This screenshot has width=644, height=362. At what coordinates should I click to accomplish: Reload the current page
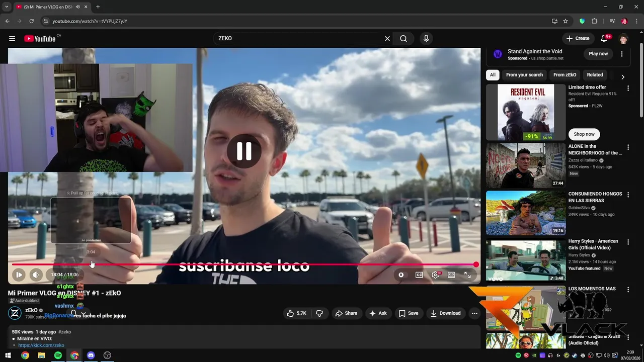point(31,21)
